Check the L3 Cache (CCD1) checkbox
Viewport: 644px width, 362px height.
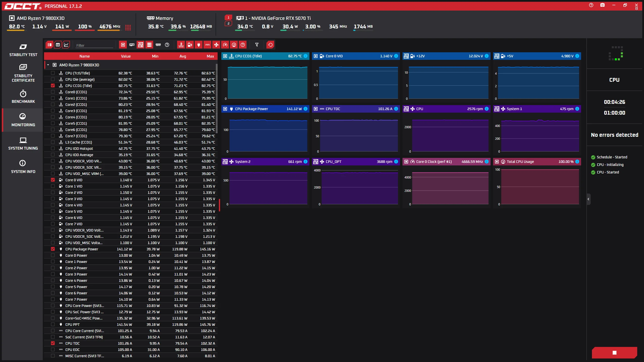point(53,142)
